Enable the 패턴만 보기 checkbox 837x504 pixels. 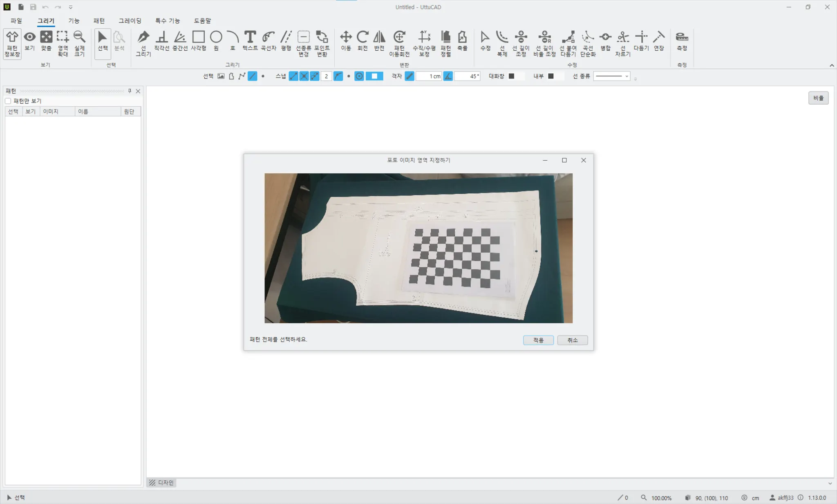8,101
